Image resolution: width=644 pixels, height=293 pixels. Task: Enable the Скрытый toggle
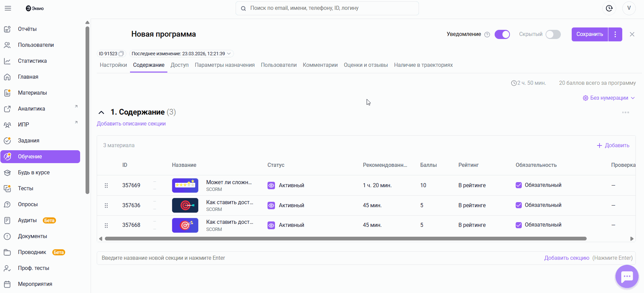pyautogui.click(x=553, y=34)
